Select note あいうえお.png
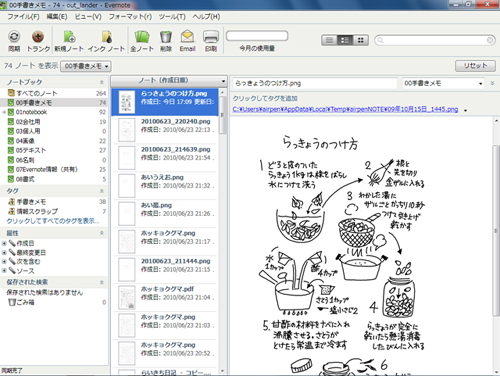 pos(165,186)
